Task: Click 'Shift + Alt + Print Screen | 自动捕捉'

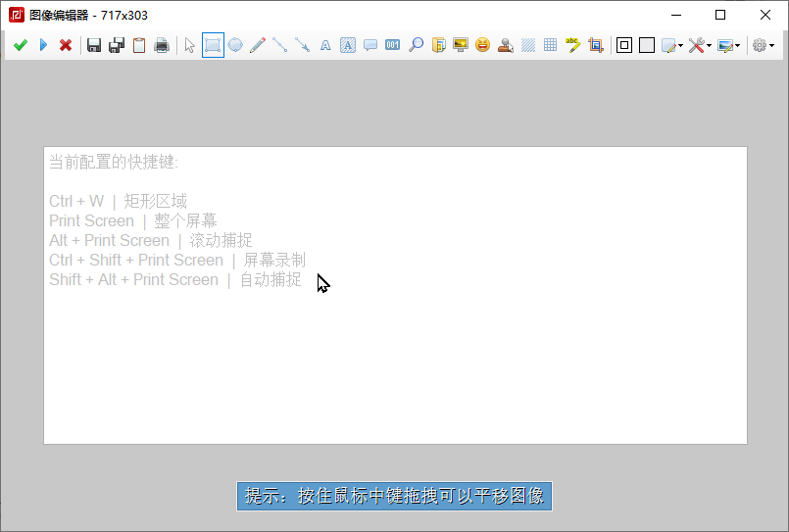Action: pyautogui.click(x=175, y=279)
